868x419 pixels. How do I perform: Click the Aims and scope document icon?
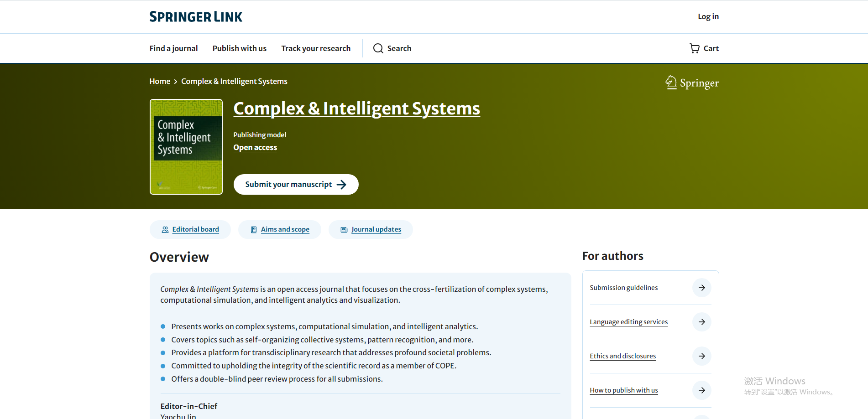pos(254,230)
